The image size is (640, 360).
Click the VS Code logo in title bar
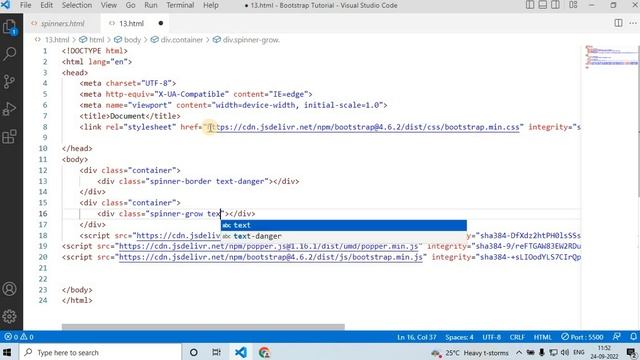(x=6, y=5)
